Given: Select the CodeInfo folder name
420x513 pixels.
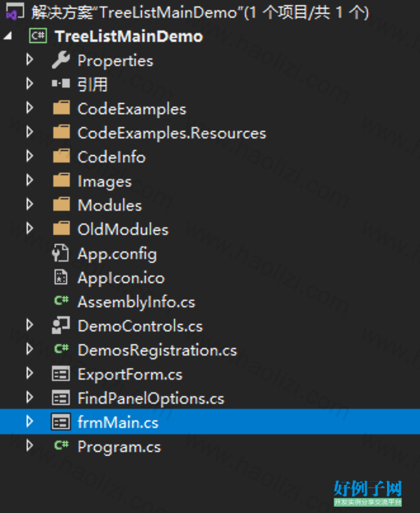Looking at the screenshot, I should coord(112,157).
